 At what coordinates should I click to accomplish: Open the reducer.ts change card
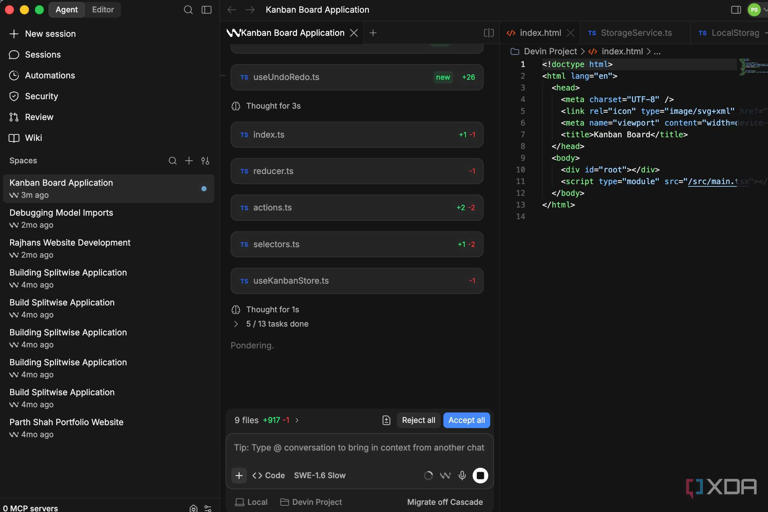(x=357, y=171)
